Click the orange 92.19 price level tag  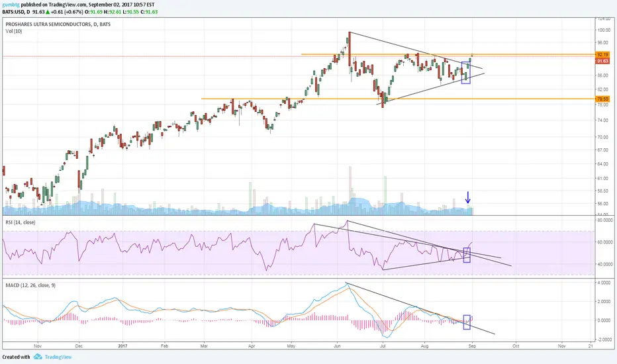[x=602, y=55]
